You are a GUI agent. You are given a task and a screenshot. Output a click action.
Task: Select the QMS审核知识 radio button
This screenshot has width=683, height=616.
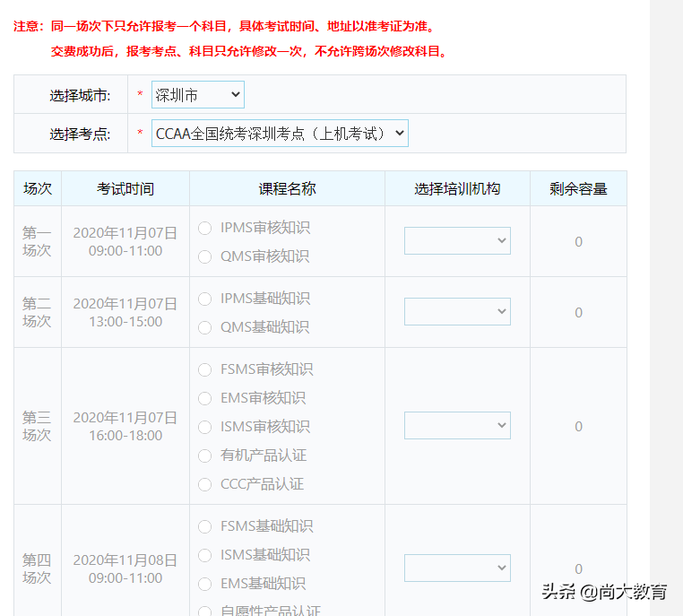(x=204, y=256)
